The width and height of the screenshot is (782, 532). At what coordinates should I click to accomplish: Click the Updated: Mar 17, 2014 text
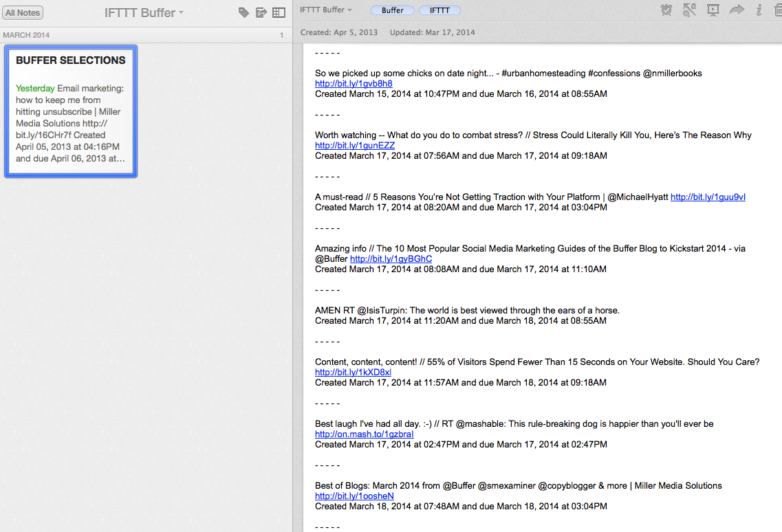click(x=433, y=32)
